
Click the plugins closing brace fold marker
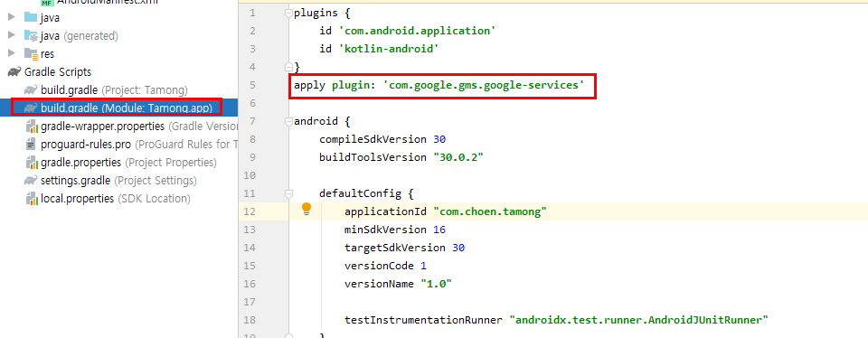288,66
